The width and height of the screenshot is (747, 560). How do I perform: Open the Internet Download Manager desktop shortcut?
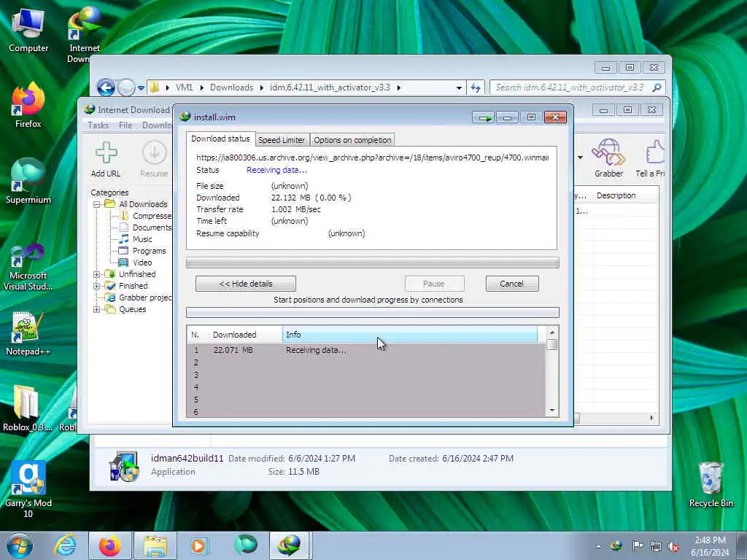[84, 36]
